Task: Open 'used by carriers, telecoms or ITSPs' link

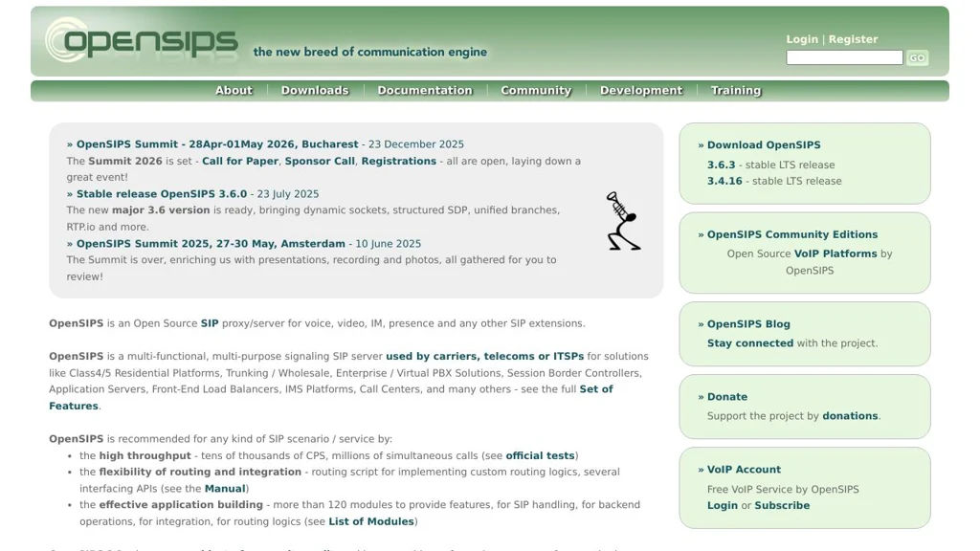Action: pos(484,356)
